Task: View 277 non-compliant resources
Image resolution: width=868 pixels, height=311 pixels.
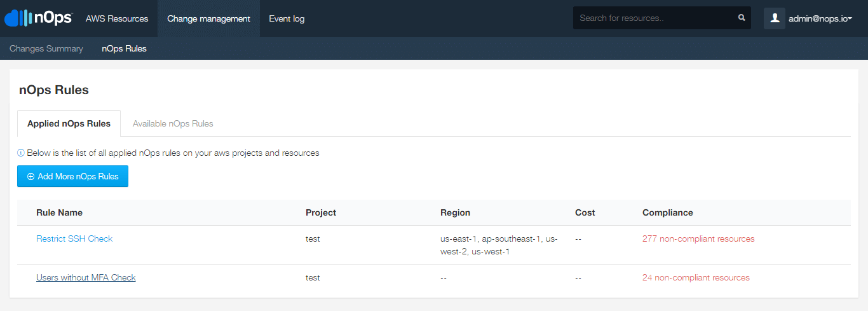Action: click(698, 238)
